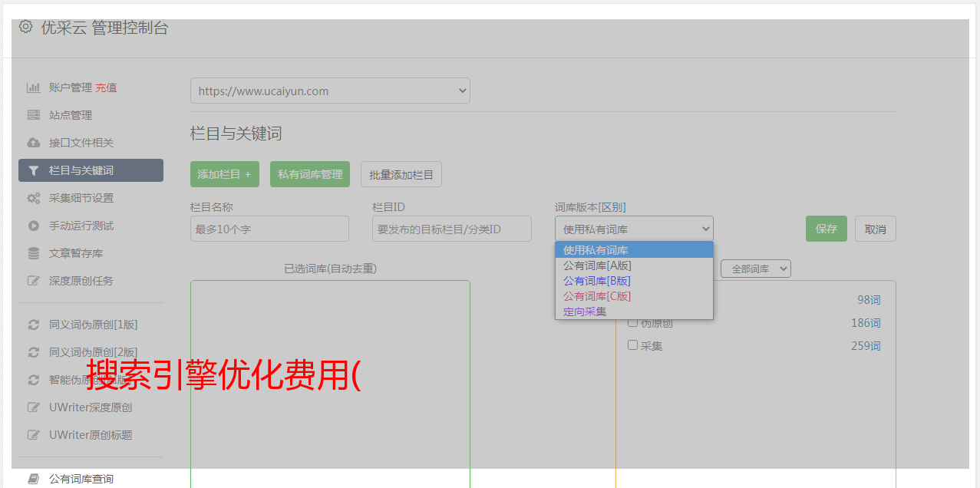Click the 259词 count
The height and width of the screenshot is (488, 980).
coord(866,346)
